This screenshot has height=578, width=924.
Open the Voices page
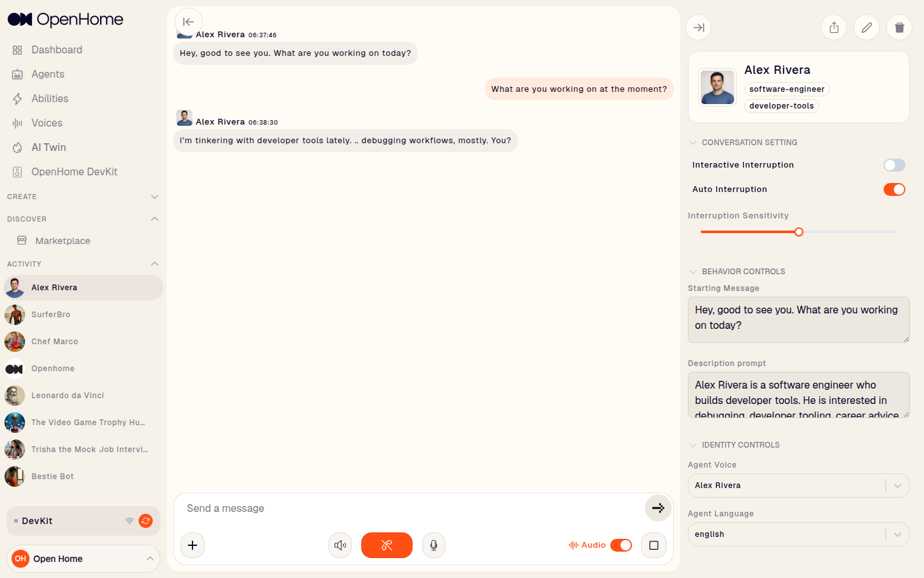point(47,123)
